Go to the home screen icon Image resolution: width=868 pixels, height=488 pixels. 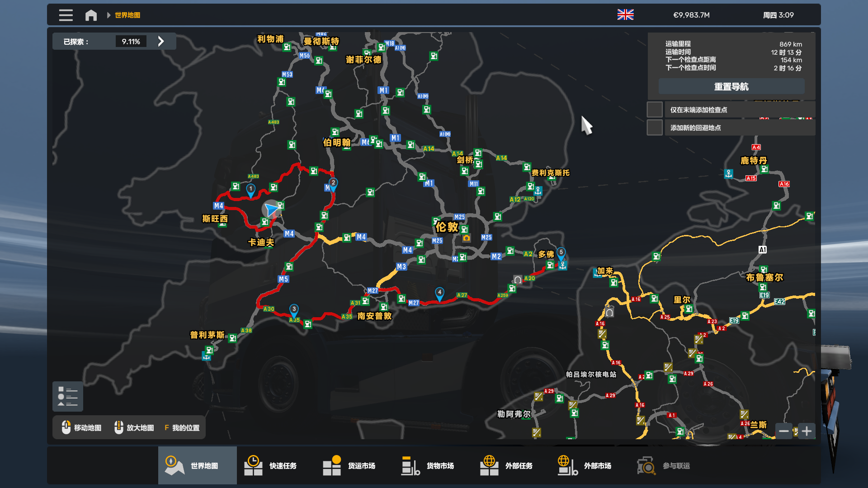pyautogui.click(x=91, y=15)
